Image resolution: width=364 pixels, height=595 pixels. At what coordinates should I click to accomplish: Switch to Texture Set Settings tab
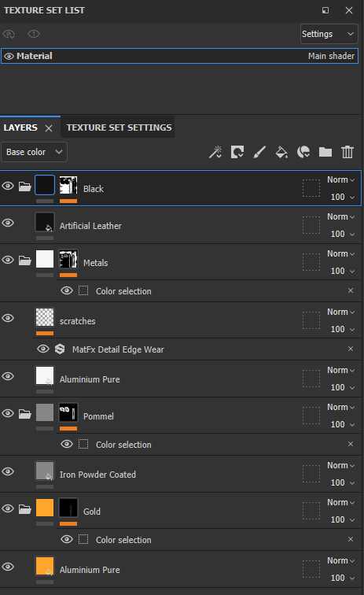coord(119,128)
